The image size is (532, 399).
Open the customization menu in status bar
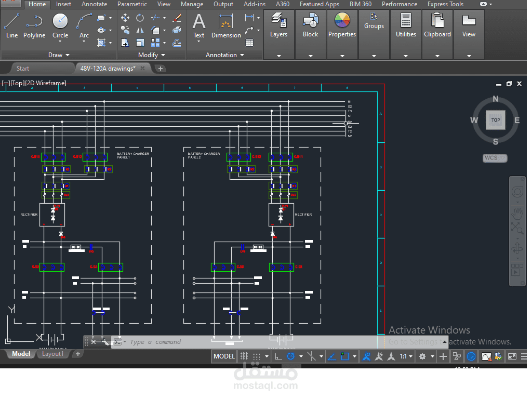(524, 356)
